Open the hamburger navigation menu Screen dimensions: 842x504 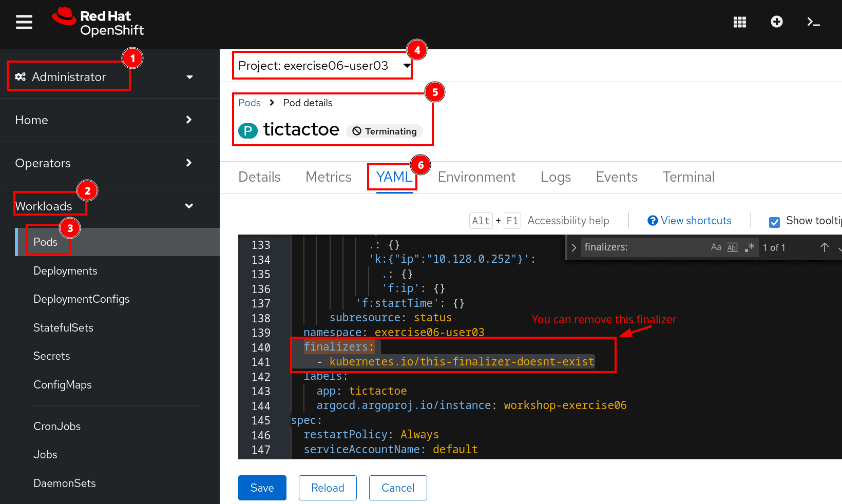(x=24, y=22)
